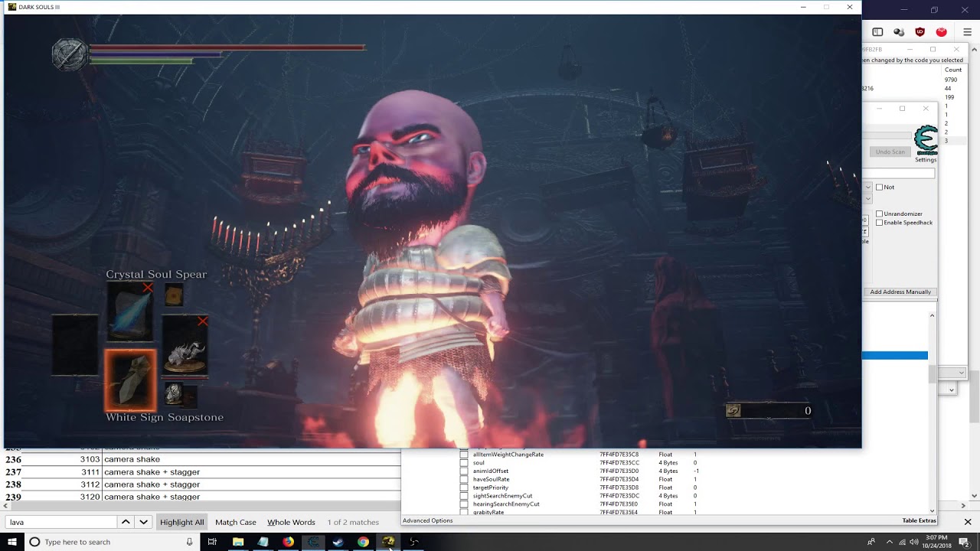The width and height of the screenshot is (980, 551).
Task: Show hidden system tray icons chevron
Action: click(x=890, y=542)
